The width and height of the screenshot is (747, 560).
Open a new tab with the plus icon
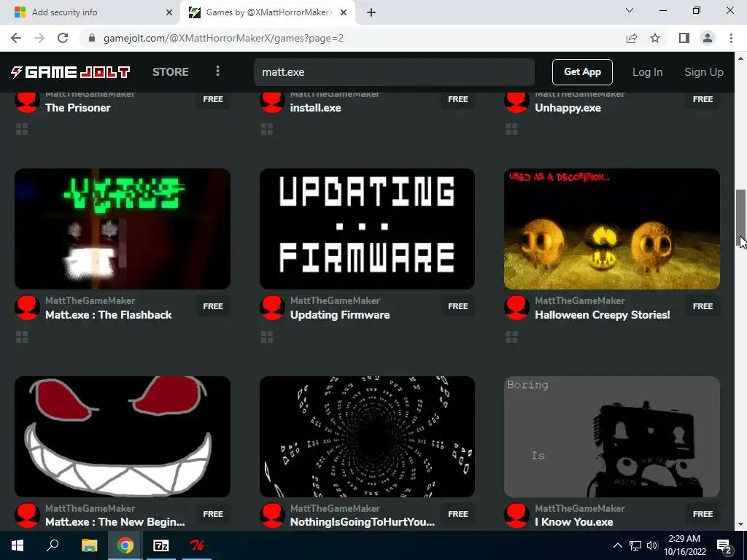(x=371, y=12)
